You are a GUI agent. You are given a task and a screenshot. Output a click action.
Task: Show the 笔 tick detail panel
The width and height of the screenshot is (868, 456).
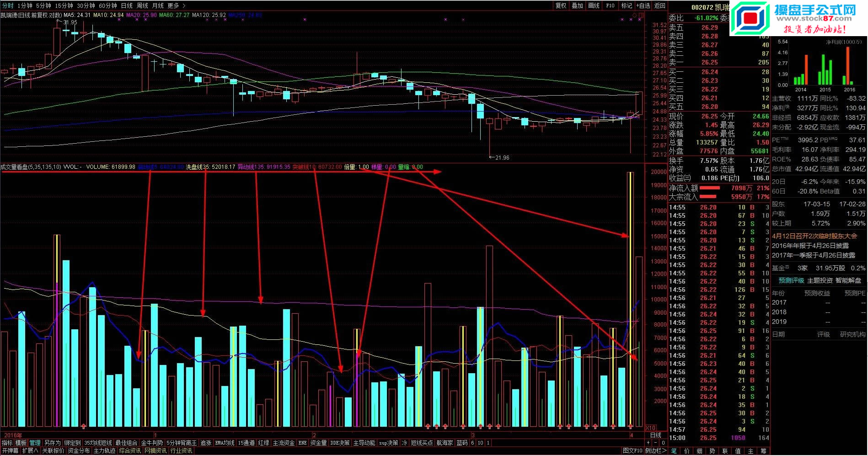tap(674, 451)
